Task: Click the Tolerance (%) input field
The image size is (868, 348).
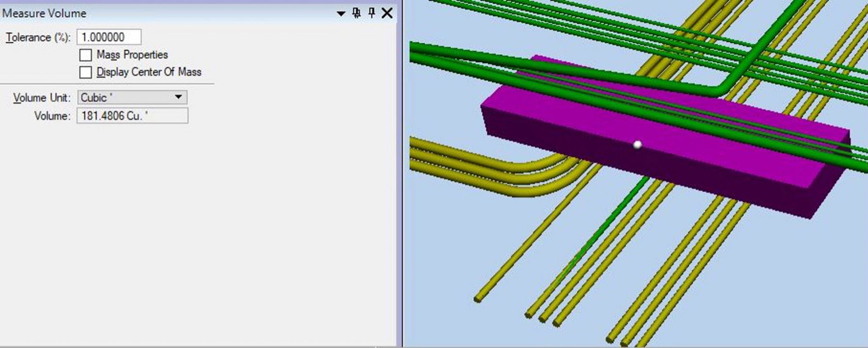Action: (109, 37)
